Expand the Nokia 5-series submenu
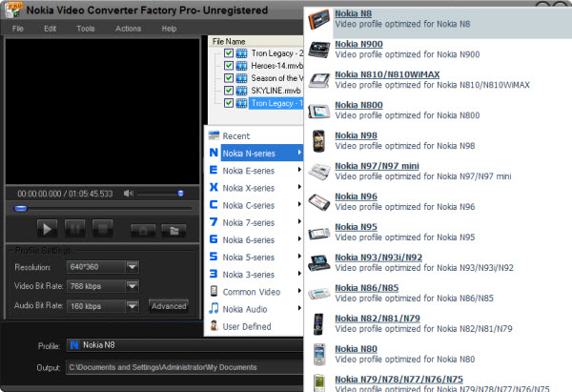The width and height of the screenshot is (572, 392). pyautogui.click(x=299, y=257)
